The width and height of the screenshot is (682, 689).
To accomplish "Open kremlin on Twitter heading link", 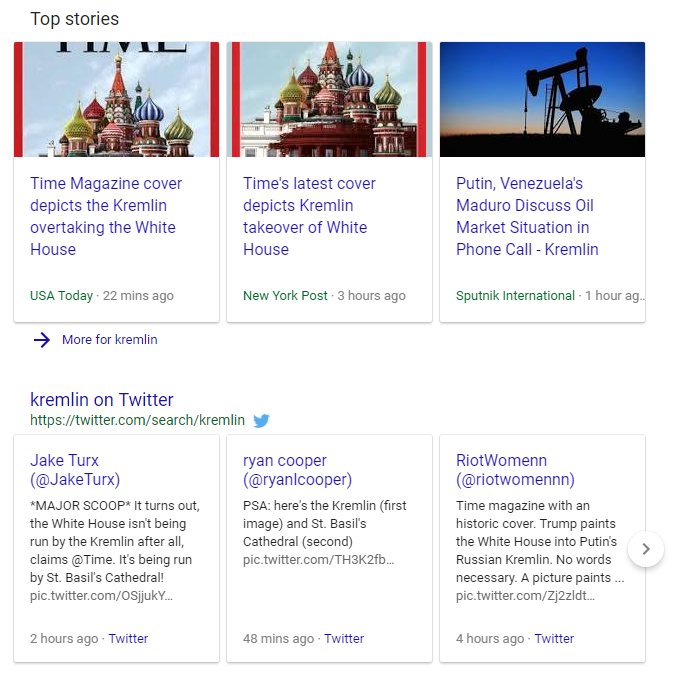I will 102,400.
